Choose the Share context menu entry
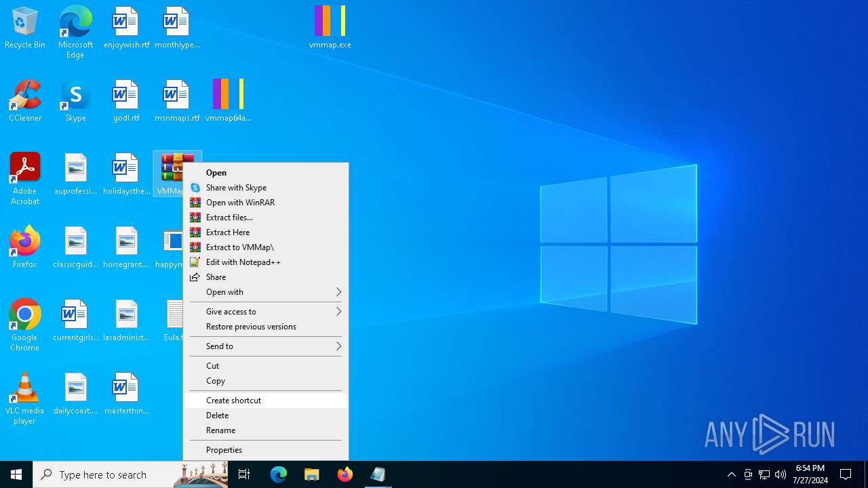 pos(266,277)
